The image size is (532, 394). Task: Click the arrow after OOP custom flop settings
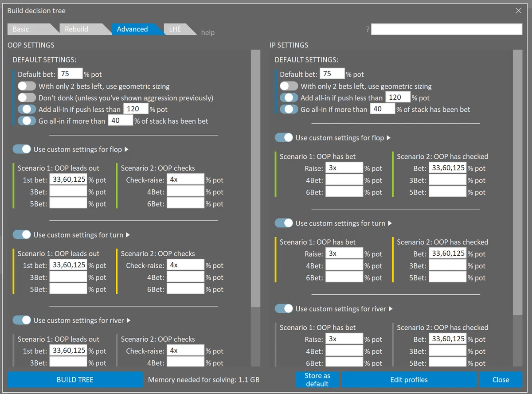(126, 149)
